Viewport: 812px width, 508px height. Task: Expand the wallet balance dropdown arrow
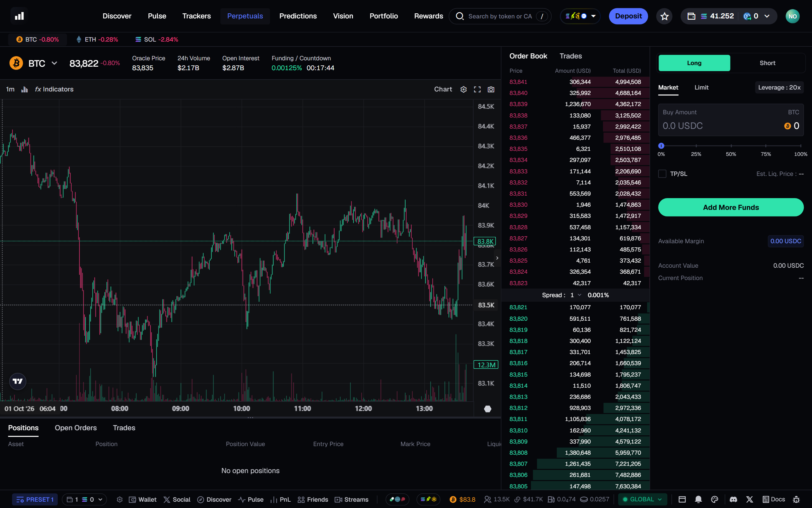coord(767,16)
